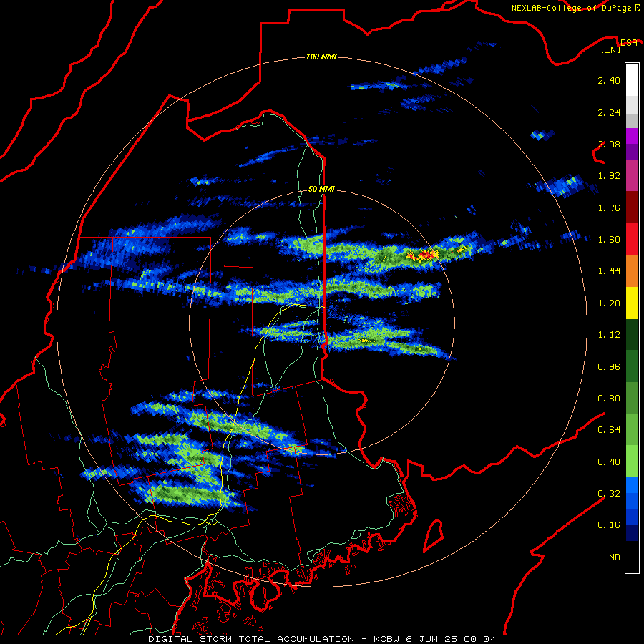
Task: Click the 0.64 legend value
Action: pyautogui.click(x=609, y=430)
